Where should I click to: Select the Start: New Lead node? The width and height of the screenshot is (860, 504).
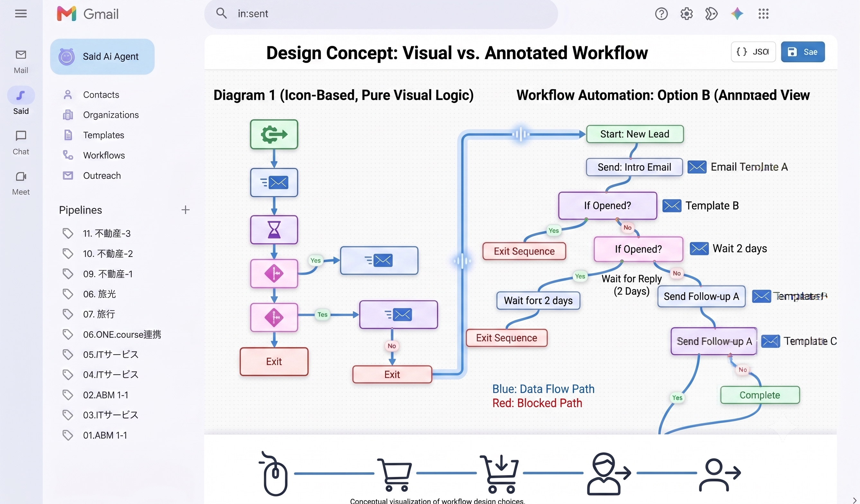click(x=635, y=134)
